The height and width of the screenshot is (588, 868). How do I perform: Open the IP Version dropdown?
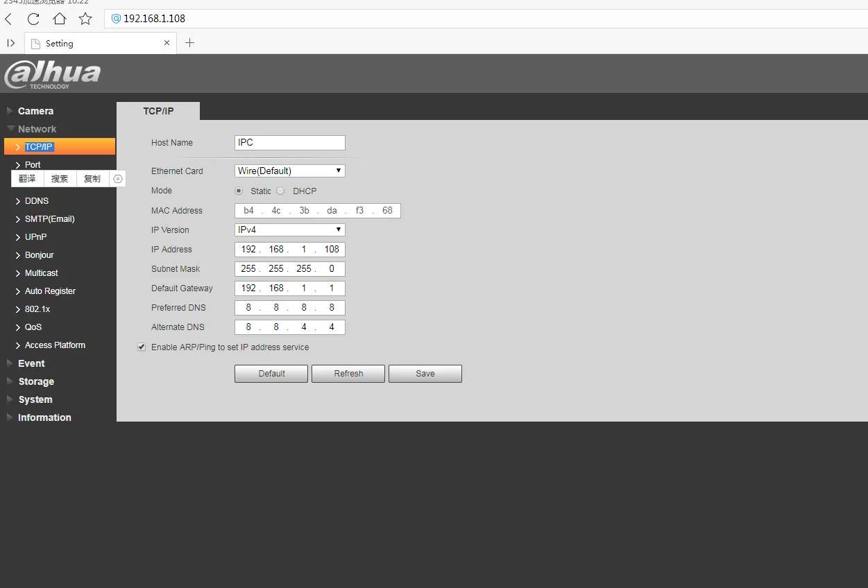[x=290, y=230]
